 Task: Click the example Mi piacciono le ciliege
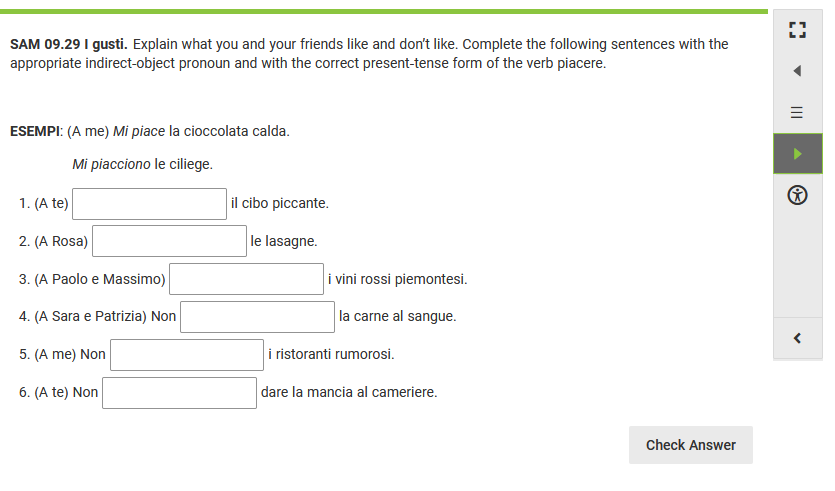click(x=142, y=164)
